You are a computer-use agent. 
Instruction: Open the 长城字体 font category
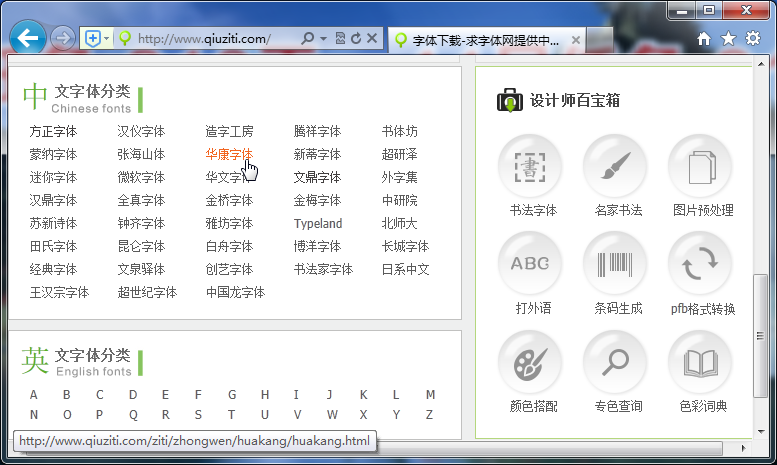(405, 246)
